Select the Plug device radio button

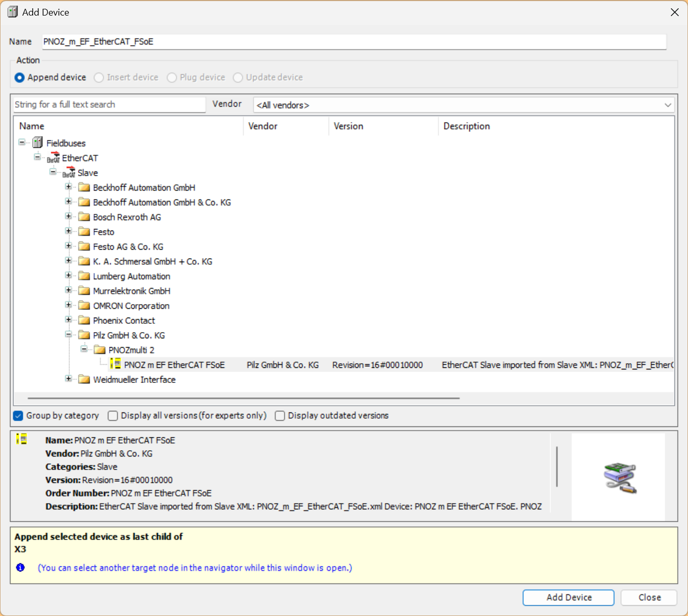tap(172, 77)
